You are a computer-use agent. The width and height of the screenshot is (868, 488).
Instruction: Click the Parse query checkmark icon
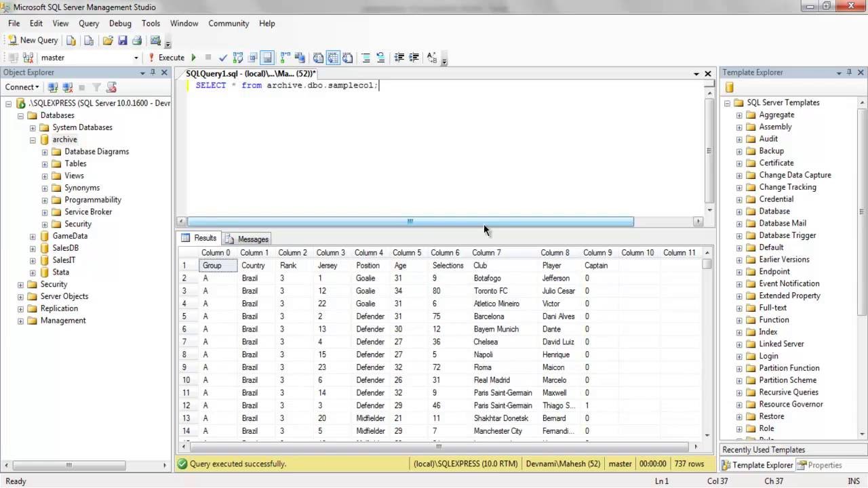tap(223, 58)
